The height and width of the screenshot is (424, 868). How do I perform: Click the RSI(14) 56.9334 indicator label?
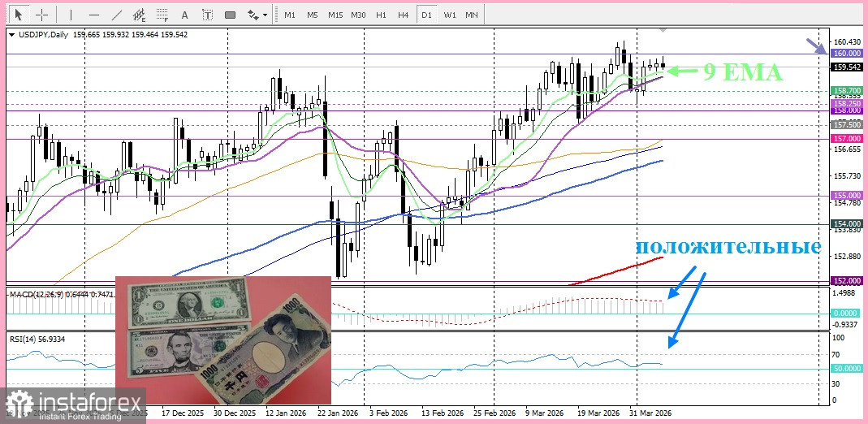(x=37, y=340)
